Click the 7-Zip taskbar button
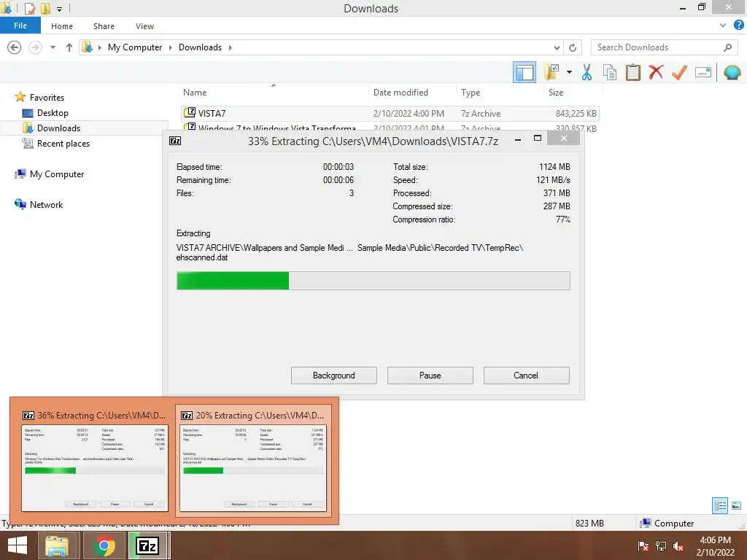 tap(147, 545)
